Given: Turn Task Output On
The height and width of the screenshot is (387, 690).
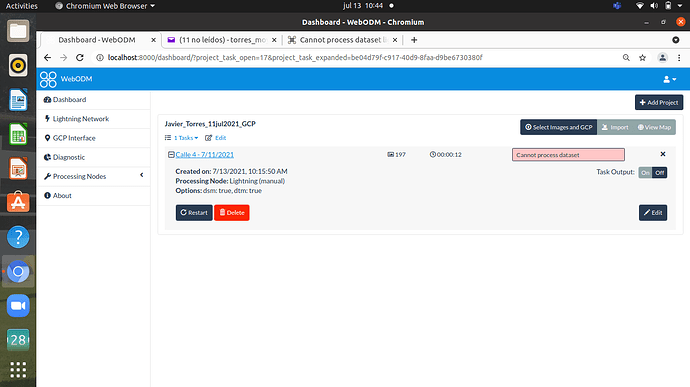Looking at the screenshot, I should 645,173.
